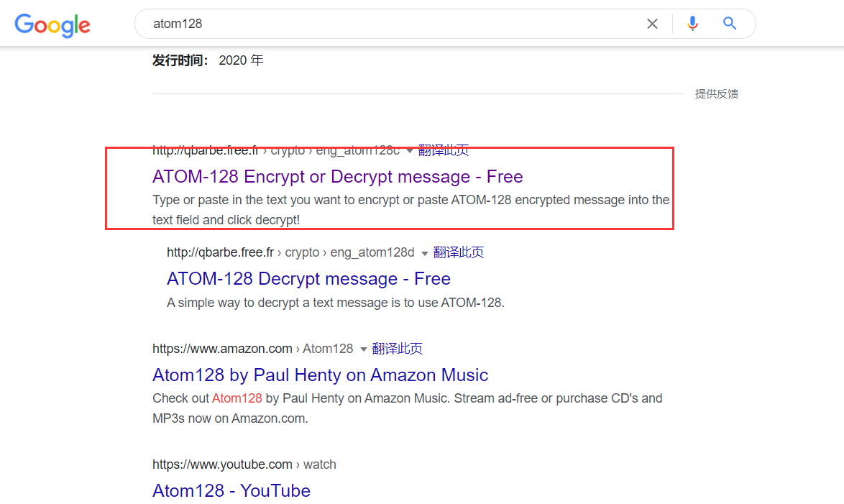
Task: Click the snippet beginning 'Type or paste in the text'
Action: coord(410,210)
